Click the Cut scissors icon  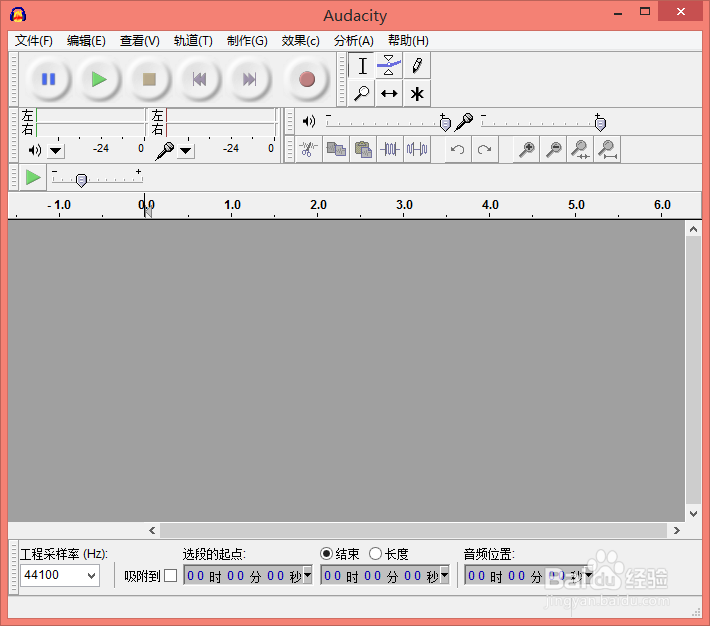click(309, 149)
